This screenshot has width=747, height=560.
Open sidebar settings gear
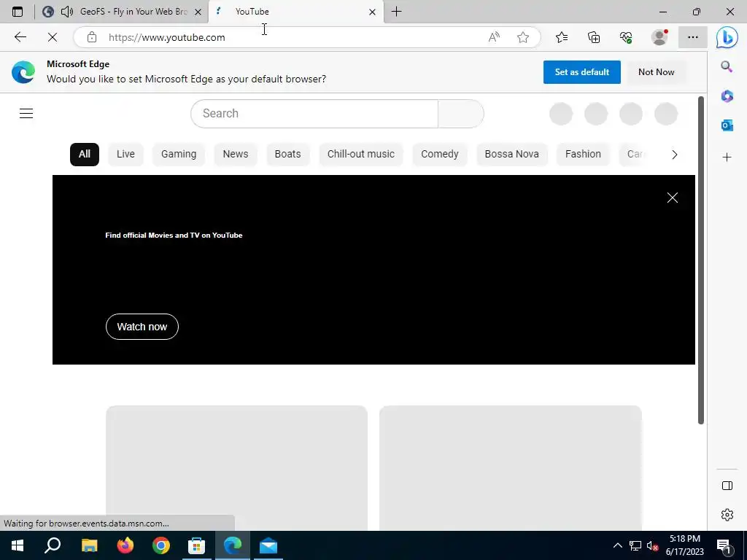click(x=727, y=515)
